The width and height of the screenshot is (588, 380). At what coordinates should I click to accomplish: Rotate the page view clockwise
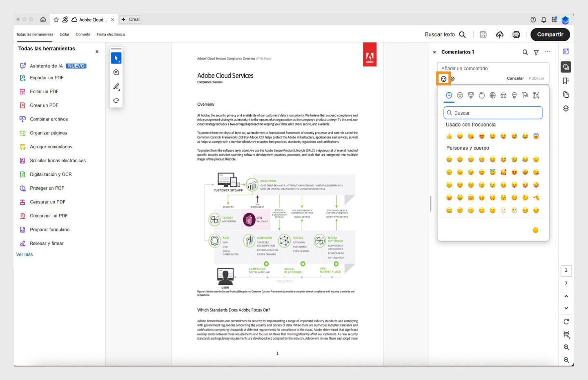(x=566, y=322)
